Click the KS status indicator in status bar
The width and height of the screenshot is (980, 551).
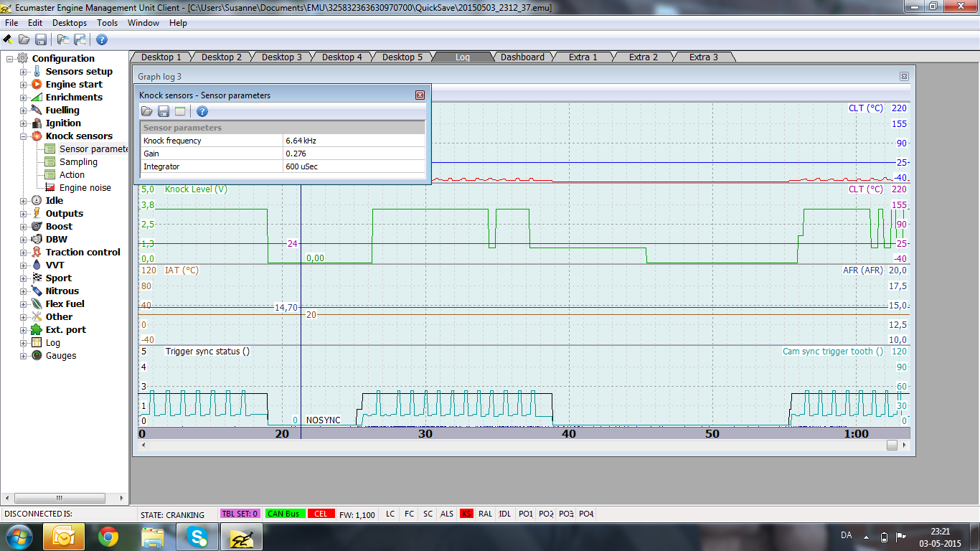pos(466,514)
